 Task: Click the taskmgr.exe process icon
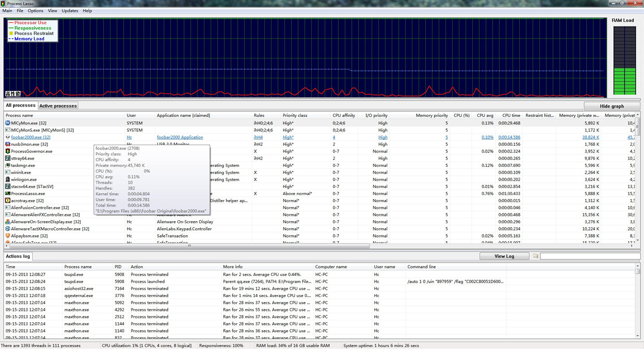pos(8,166)
